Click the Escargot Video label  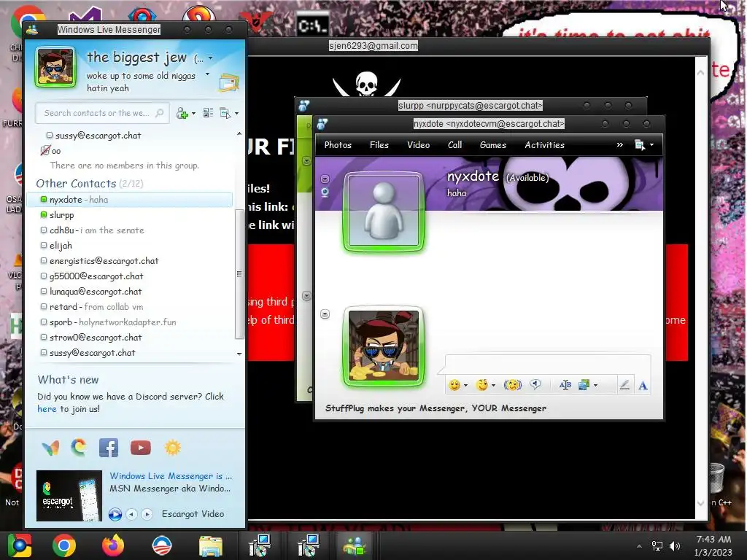click(193, 514)
